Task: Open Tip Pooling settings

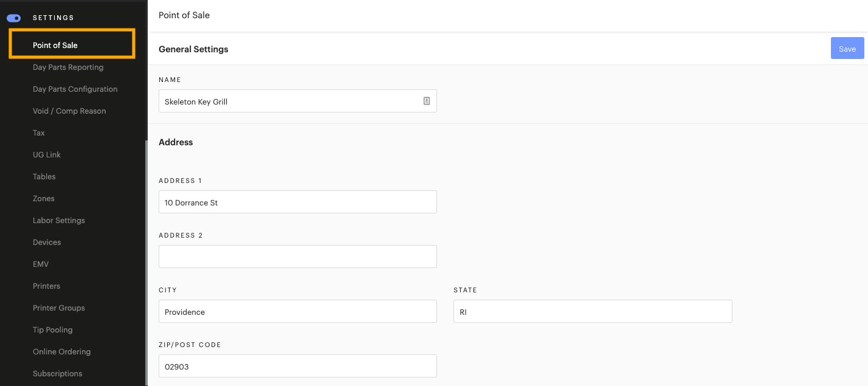Action: (53, 330)
